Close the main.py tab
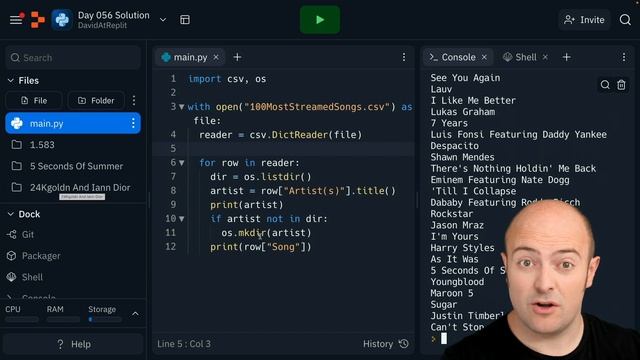 [216, 58]
